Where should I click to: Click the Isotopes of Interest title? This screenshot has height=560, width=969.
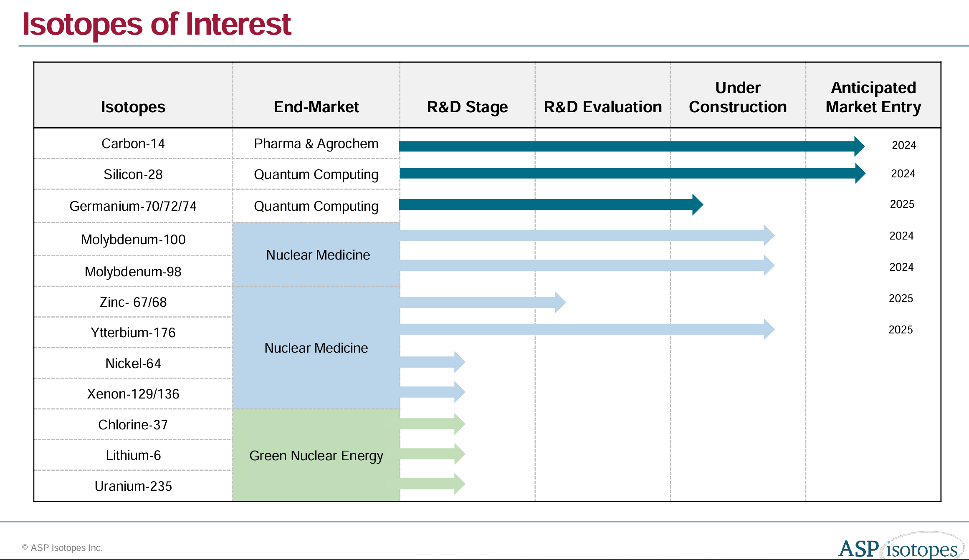(x=156, y=24)
